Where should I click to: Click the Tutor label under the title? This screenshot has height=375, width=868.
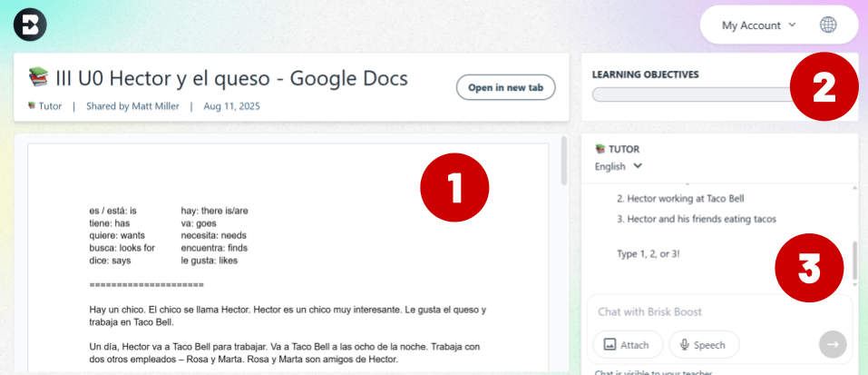click(45, 106)
